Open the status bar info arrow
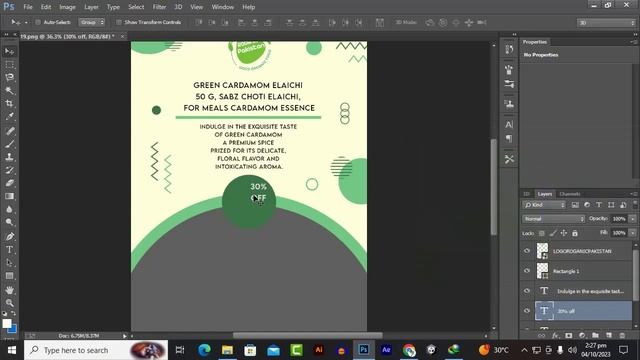This screenshot has width=640, height=360. [x=124, y=336]
